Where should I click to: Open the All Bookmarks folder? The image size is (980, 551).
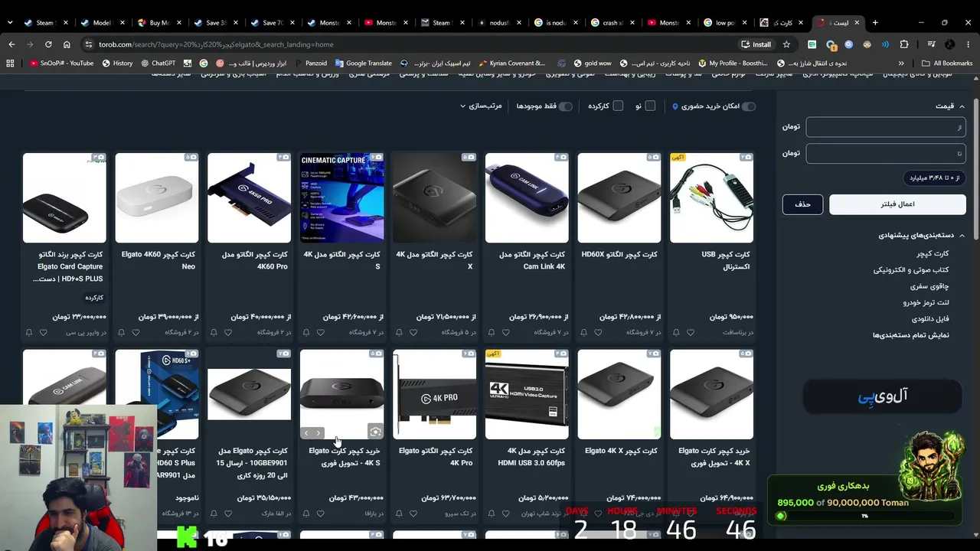[947, 64]
